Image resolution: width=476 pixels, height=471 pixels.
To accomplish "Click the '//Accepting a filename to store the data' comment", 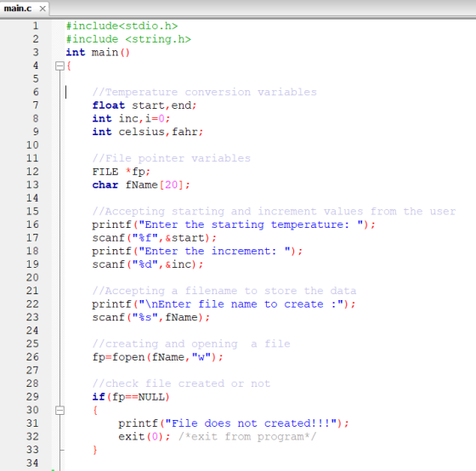I will pyautogui.click(x=224, y=291).
